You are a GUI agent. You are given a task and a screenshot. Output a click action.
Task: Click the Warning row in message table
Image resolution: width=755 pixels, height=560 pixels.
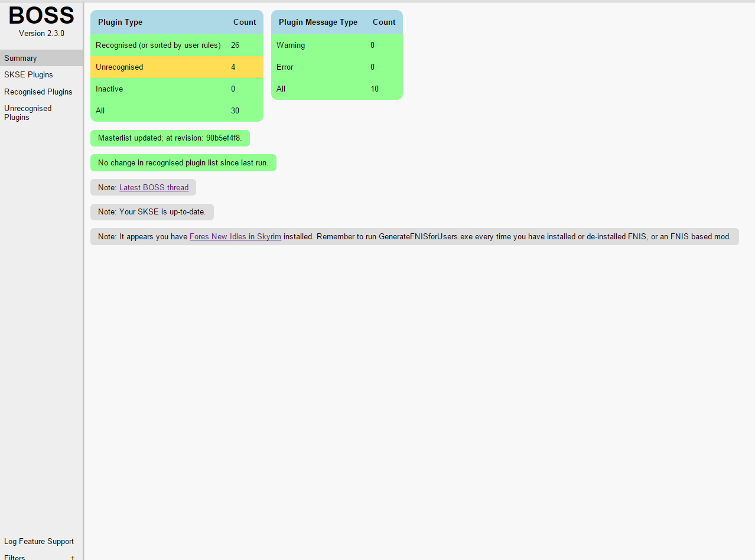pyautogui.click(x=337, y=45)
